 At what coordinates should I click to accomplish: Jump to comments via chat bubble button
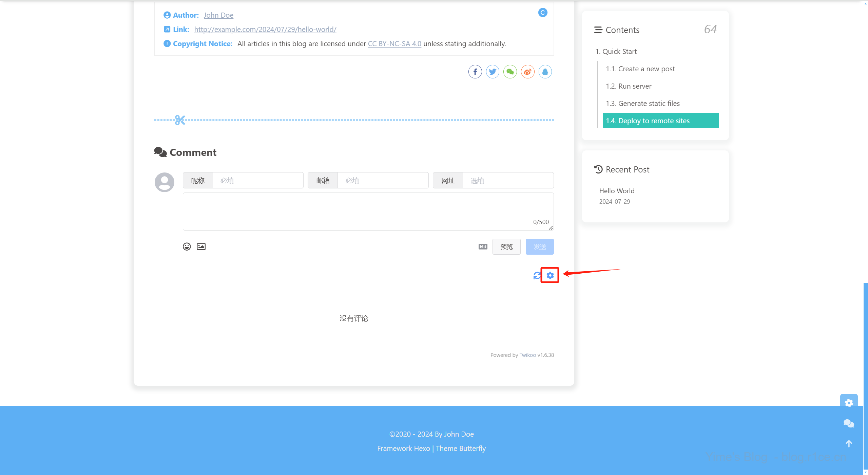(849, 423)
